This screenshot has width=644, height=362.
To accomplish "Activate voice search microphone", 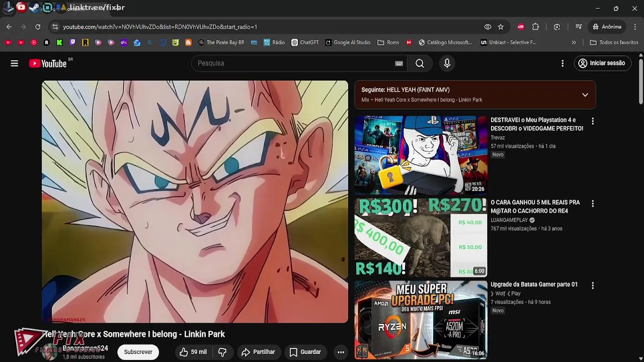I will (x=447, y=63).
